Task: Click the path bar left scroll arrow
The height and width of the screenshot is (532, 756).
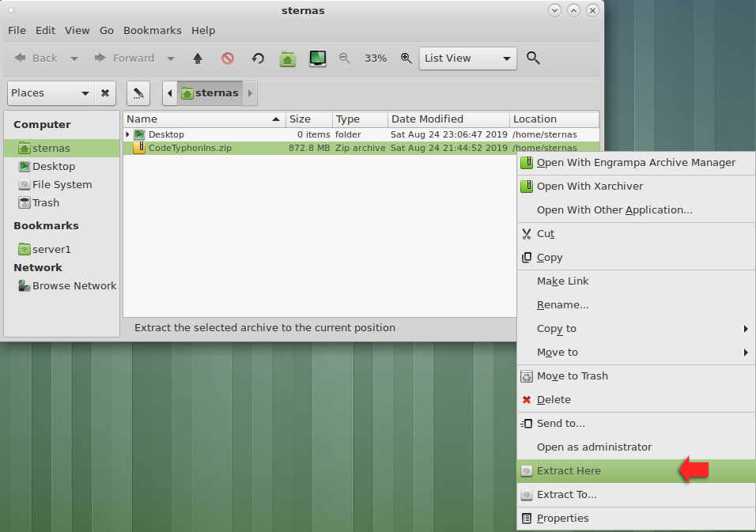Action: coord(170,93)
